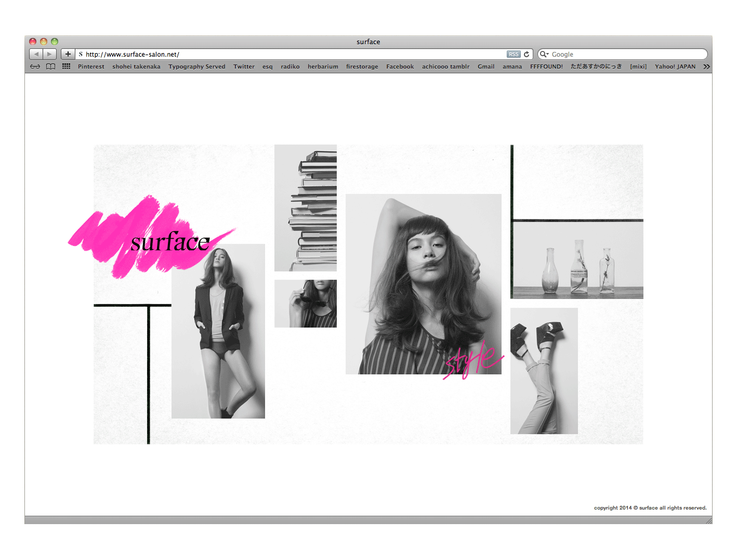Screen dimensions: 737x560
Task: Open the esq bookmark
Action: 268,67
